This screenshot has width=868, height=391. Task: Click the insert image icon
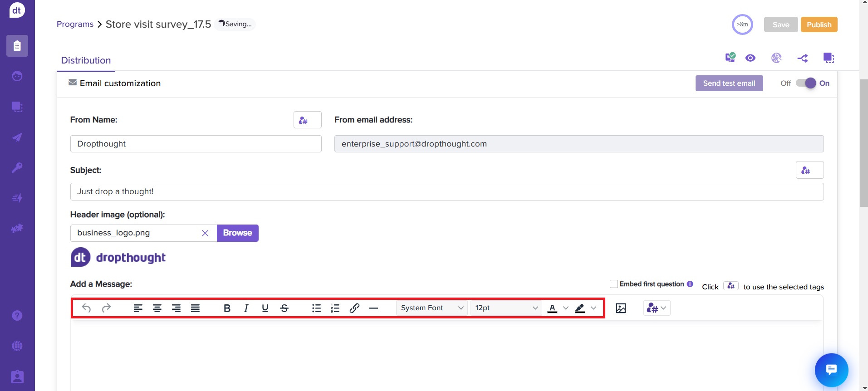(621, 308)
